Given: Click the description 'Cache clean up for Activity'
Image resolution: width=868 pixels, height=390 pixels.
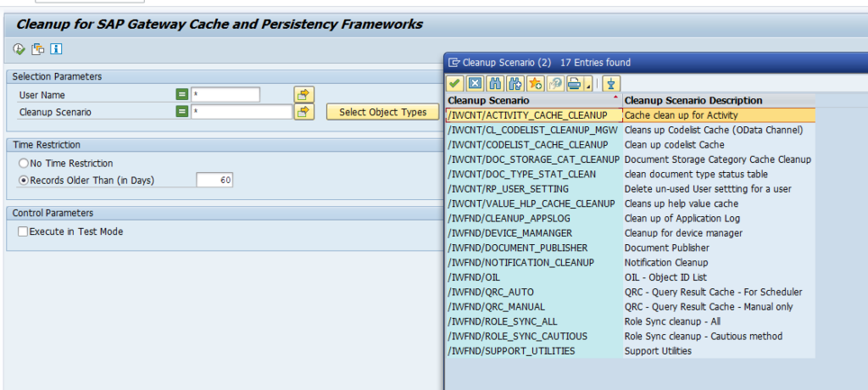Looking at the screenshot, I should pyautogui.click(x=681, y=115).
